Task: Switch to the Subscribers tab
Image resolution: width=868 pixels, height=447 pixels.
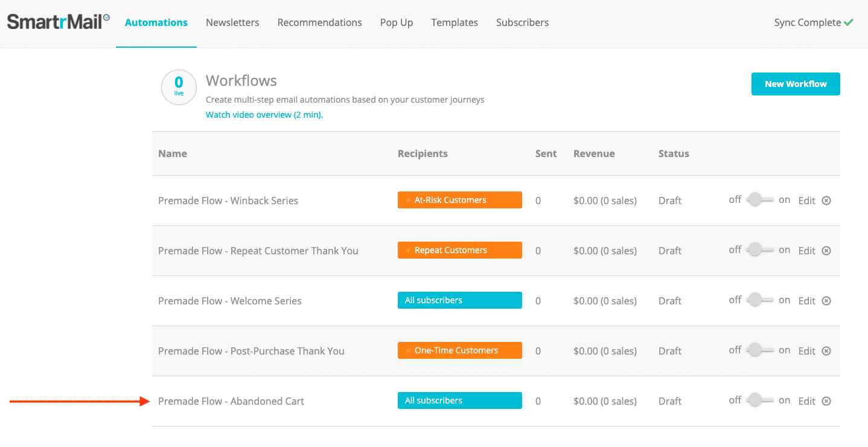Action: 522,22
